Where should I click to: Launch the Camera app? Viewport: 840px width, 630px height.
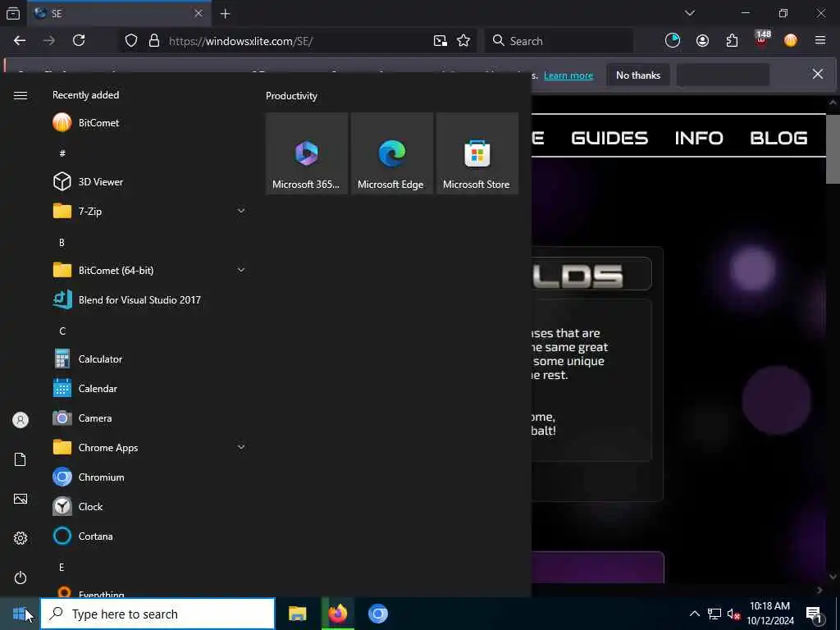[x=149, y=418]
